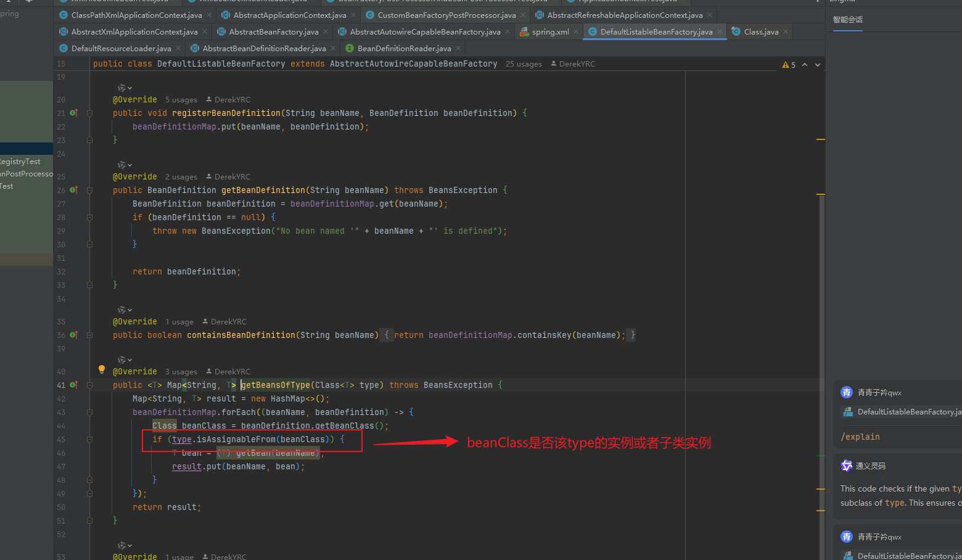Open the Lingma AI icon above containsBeanDefinition
Screen dimensions: 962x560
(122, 310)
